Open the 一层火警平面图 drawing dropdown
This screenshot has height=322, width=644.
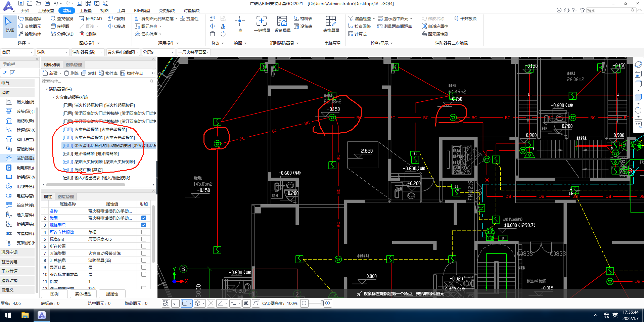193,52
